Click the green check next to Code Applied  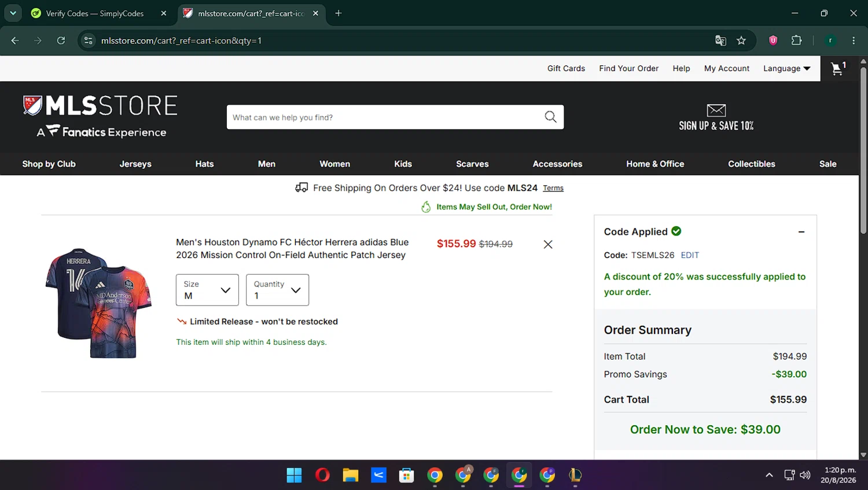click(676, 231)
